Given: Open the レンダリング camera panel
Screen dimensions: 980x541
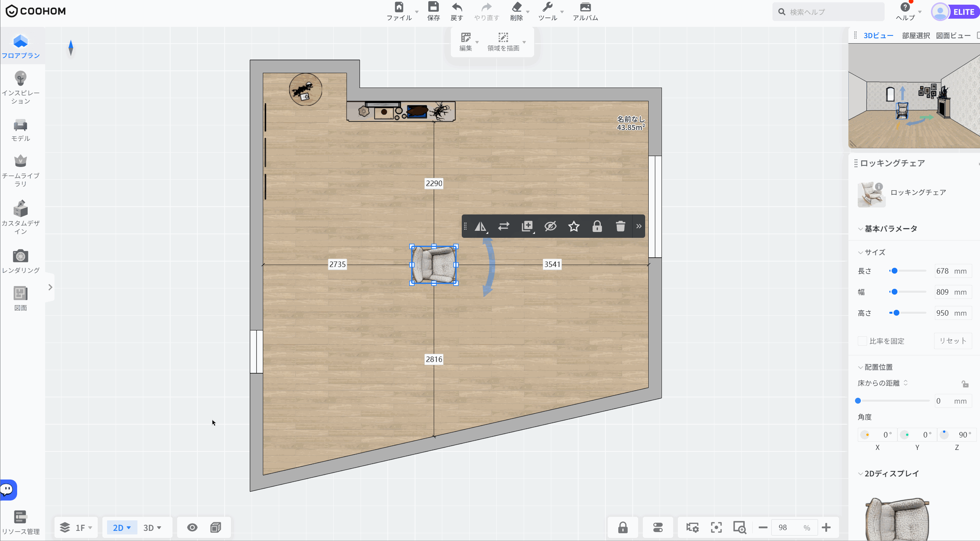Looking at the screenshot, I should [21, 261].
